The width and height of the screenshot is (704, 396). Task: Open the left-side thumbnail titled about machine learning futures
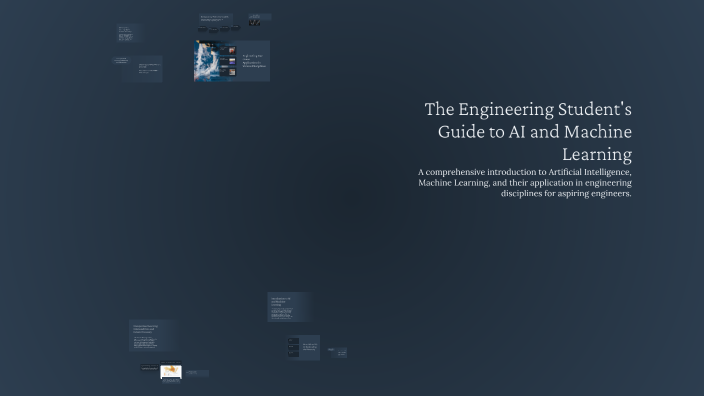point(153,335)
